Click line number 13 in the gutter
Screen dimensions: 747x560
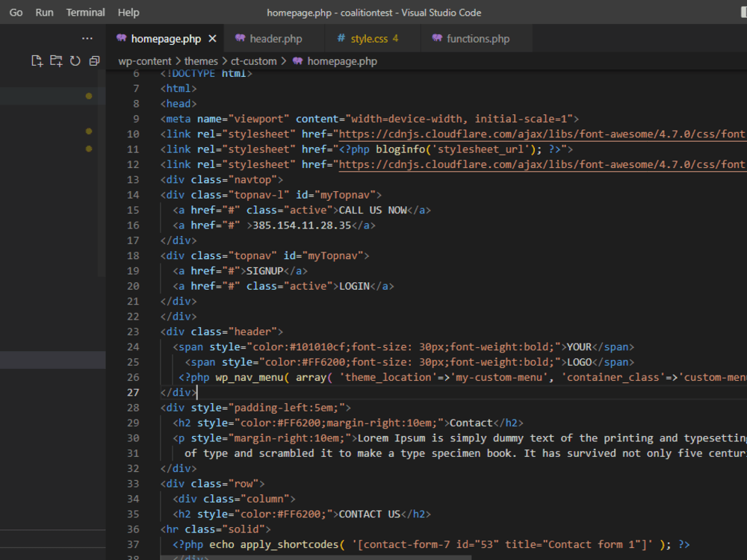133,179
